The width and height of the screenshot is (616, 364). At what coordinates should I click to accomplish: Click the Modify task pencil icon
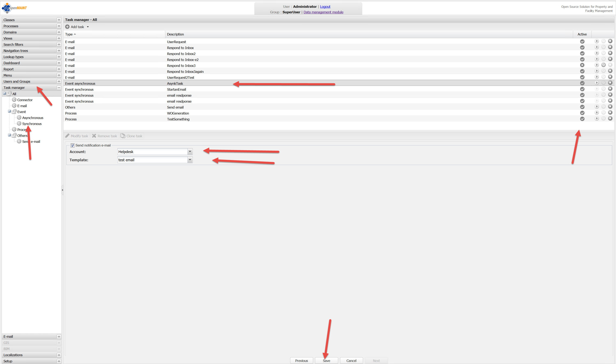click(67, 136)
